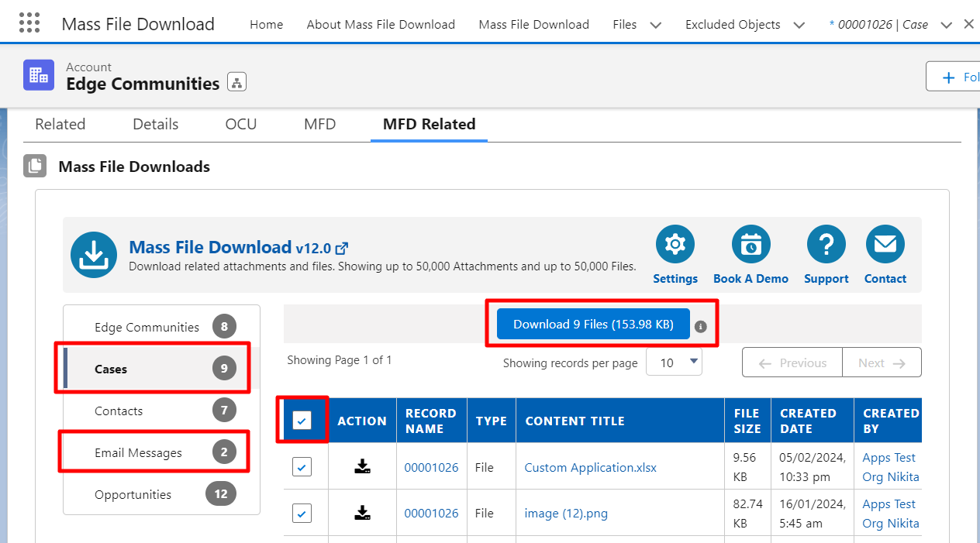The width and height of the screenshot is (980, 543).
Task: Switch to the Related tab
Action: [x=60, y=124]
